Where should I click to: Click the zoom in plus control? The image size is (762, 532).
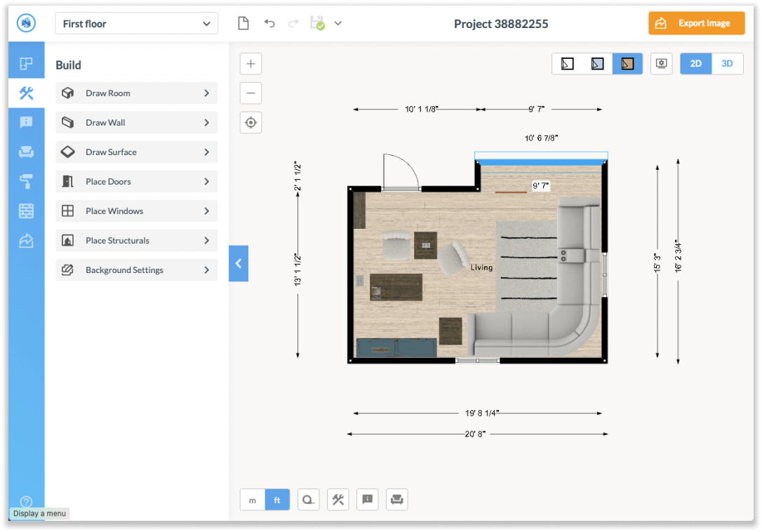click(x=250, y=63)
